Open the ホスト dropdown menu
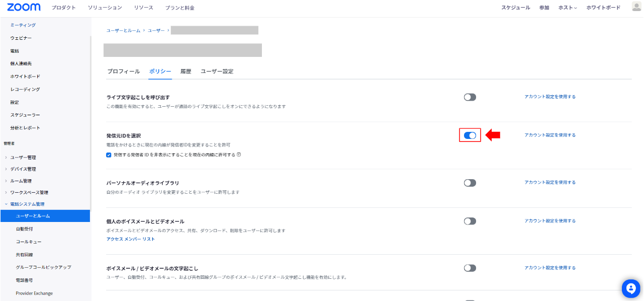Image resolution: width=644 pixels, height=301 pixels. pos(568,8)
